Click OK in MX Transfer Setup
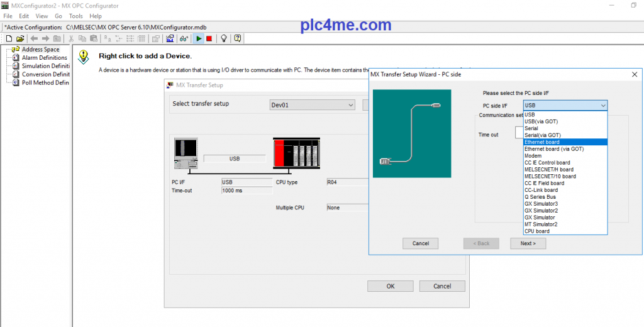 click(391, 286)
